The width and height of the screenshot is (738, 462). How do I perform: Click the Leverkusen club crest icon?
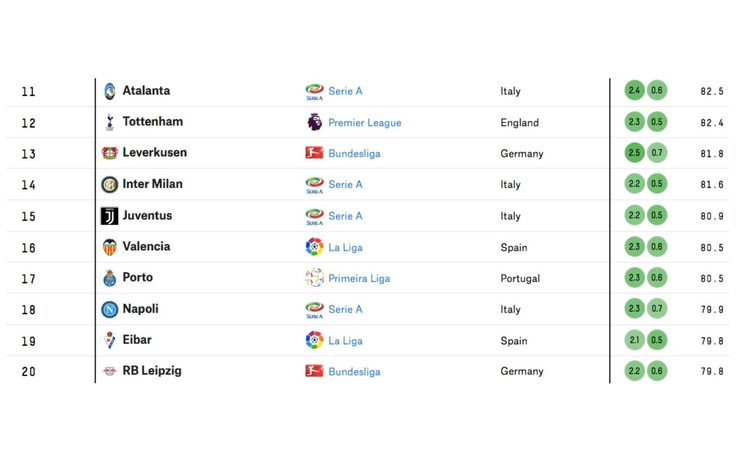[x=109, y=153]
